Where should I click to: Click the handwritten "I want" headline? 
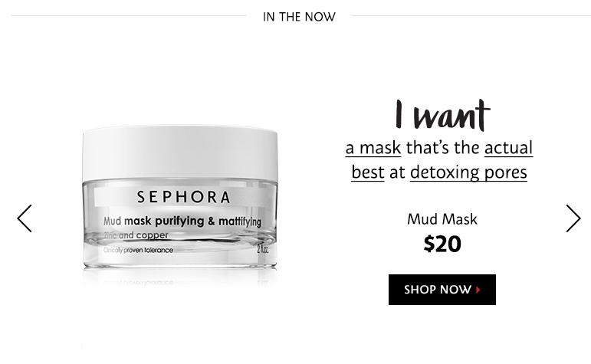442,115
